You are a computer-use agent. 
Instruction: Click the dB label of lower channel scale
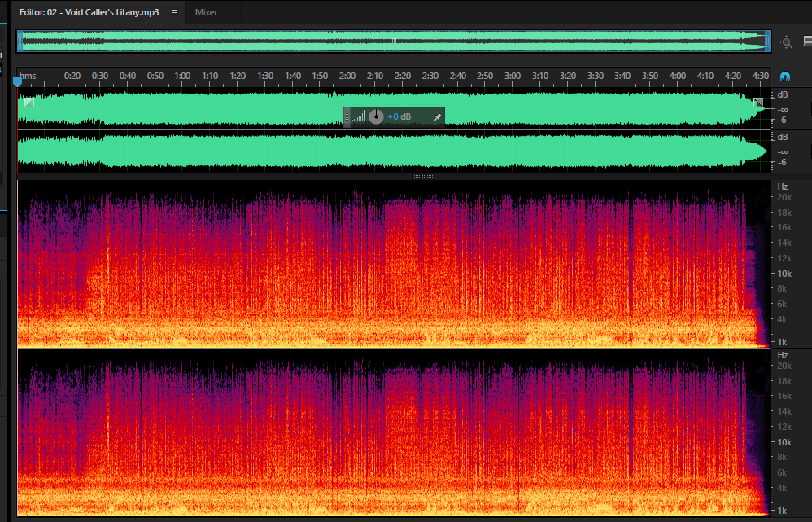[x=783, y=137]
